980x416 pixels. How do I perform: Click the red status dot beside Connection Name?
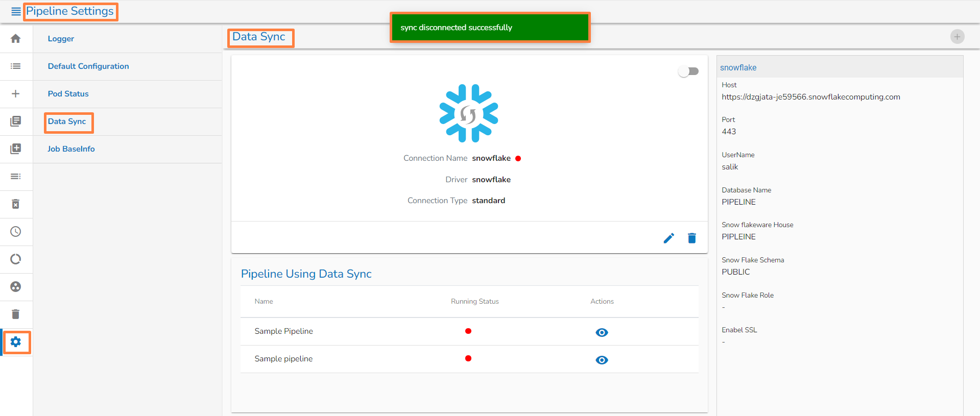(x=518, y=159)
